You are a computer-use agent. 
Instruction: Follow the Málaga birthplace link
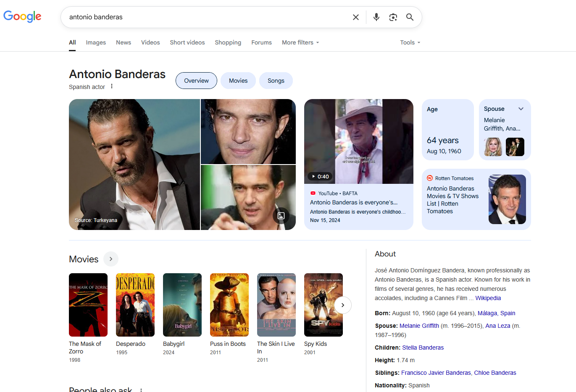(487, 313)
